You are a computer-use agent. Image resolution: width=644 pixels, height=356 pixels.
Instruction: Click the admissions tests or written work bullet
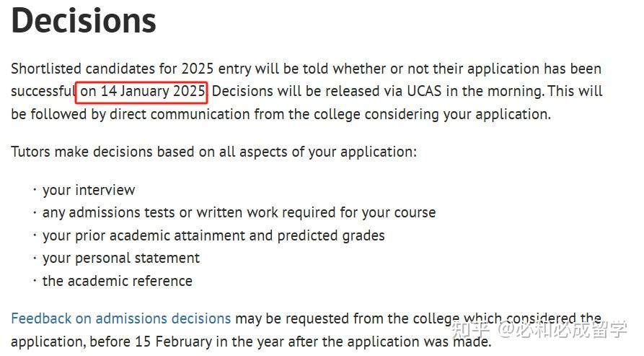(239, 213)
